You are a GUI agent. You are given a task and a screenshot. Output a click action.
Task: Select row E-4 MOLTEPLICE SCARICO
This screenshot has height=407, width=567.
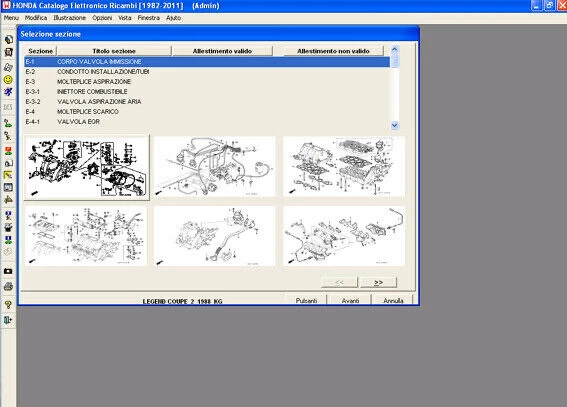207,112
